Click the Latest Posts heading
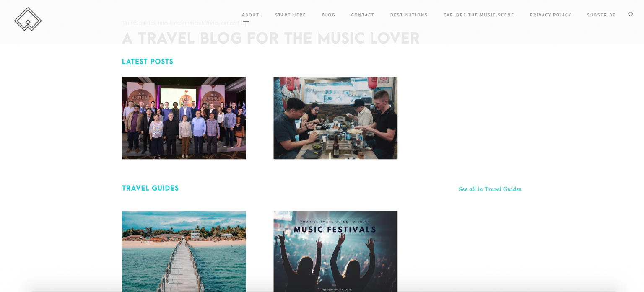The image size is (644, 292). click(x=148, y=62)
